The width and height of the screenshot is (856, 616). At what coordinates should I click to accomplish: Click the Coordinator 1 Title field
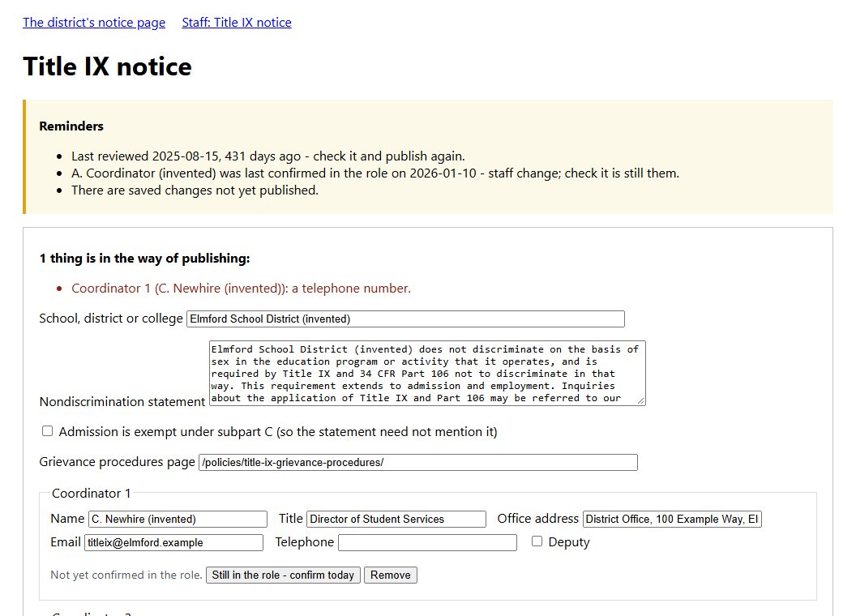(396, 519)
